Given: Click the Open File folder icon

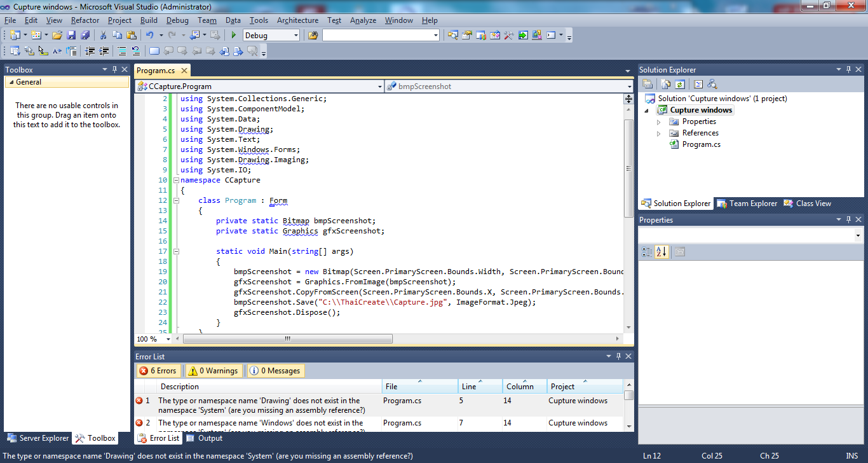Looking at the screenshot, I should click(57, 35).
